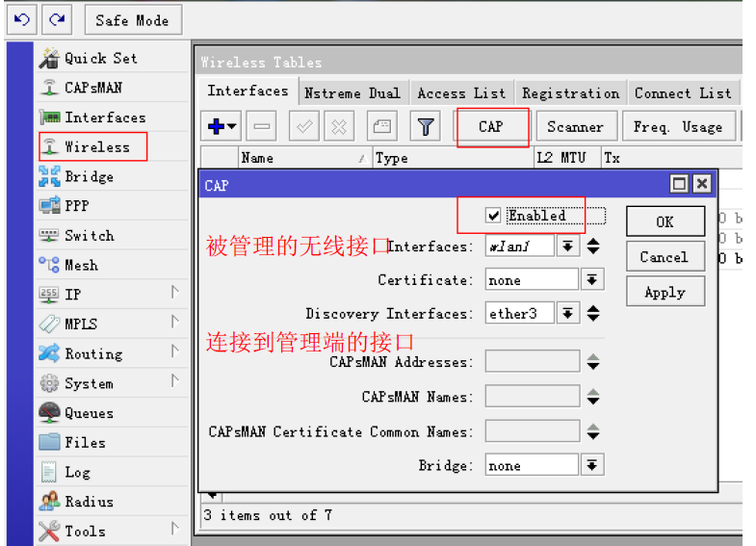Image resolution: width=756 pixels, height=546 pixels.
Task: Open Discovery Interfaces ether3 dropdown
Action: click(568, 313)
